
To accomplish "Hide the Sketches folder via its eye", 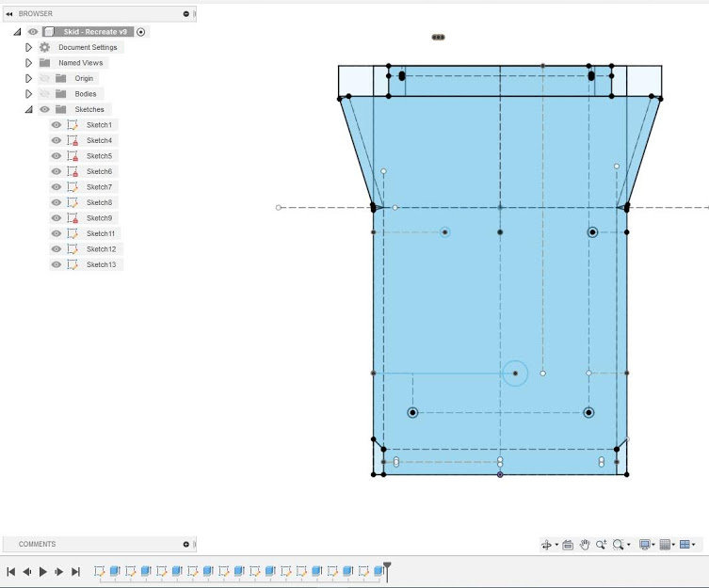I will (44, 109).
